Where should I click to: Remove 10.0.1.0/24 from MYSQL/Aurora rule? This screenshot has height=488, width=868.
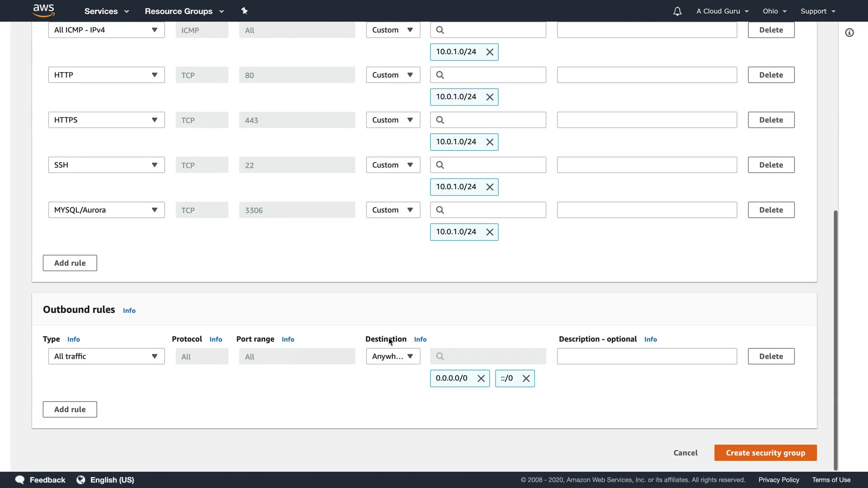click(x=490, y=232)
